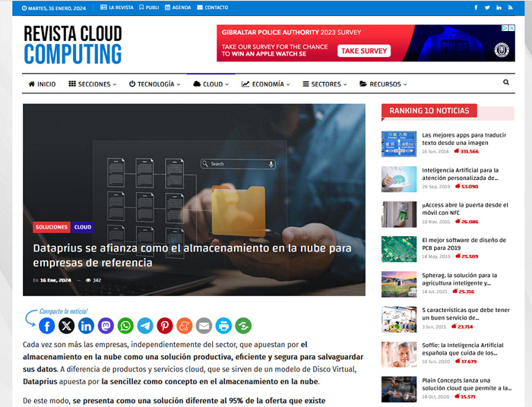Click the Soffie elderly woman thumbnail
The width and height of the screenshot is (532, 407).
pos(399,355)
